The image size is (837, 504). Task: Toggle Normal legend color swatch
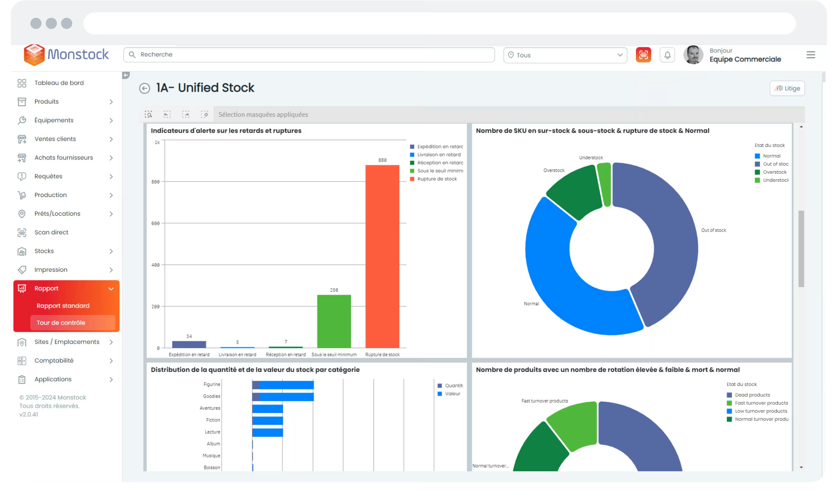pos(757,156)
